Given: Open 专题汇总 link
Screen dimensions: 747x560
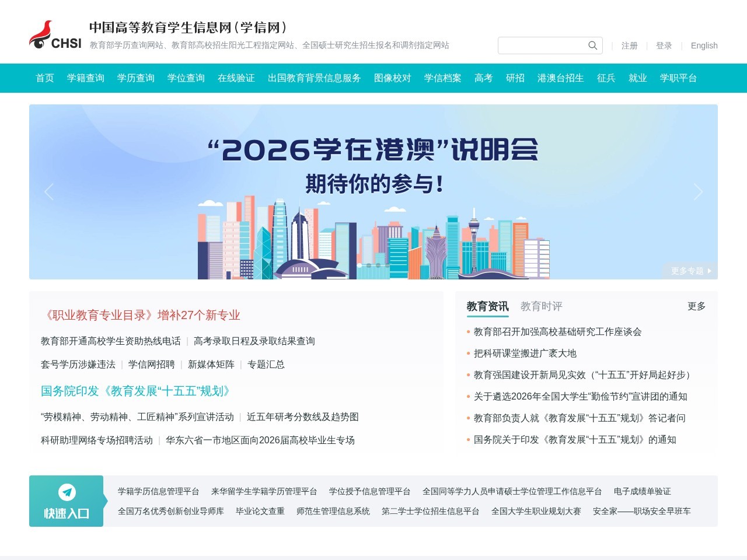Looking at the screenshot, I should click(266, 365).
